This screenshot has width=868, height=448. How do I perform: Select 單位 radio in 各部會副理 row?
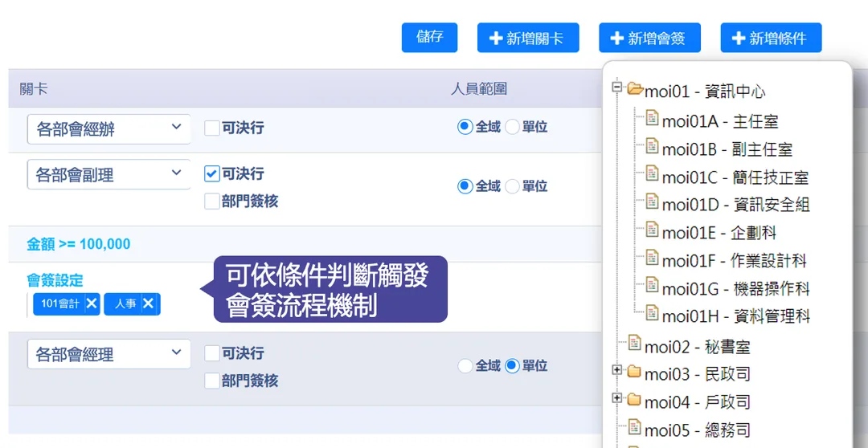[x=513, y=186]
